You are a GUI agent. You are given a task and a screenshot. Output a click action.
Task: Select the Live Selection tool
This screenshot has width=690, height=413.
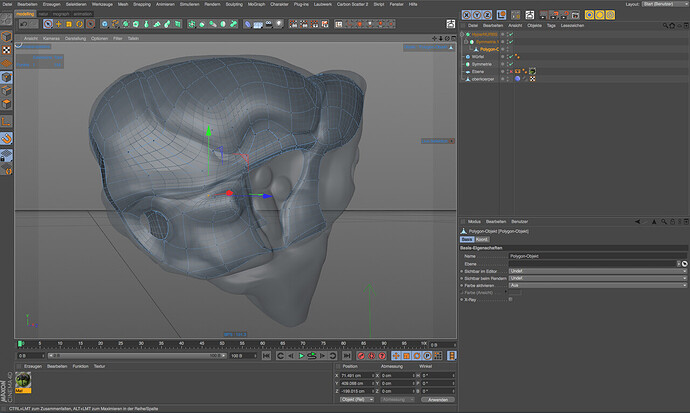(x=48, y=24)
